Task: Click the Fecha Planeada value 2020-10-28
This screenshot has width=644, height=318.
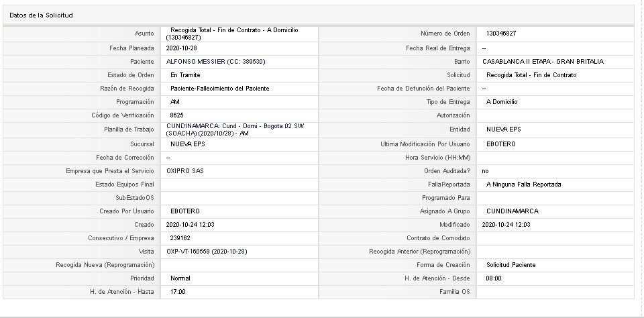Action: coord(181,48)
